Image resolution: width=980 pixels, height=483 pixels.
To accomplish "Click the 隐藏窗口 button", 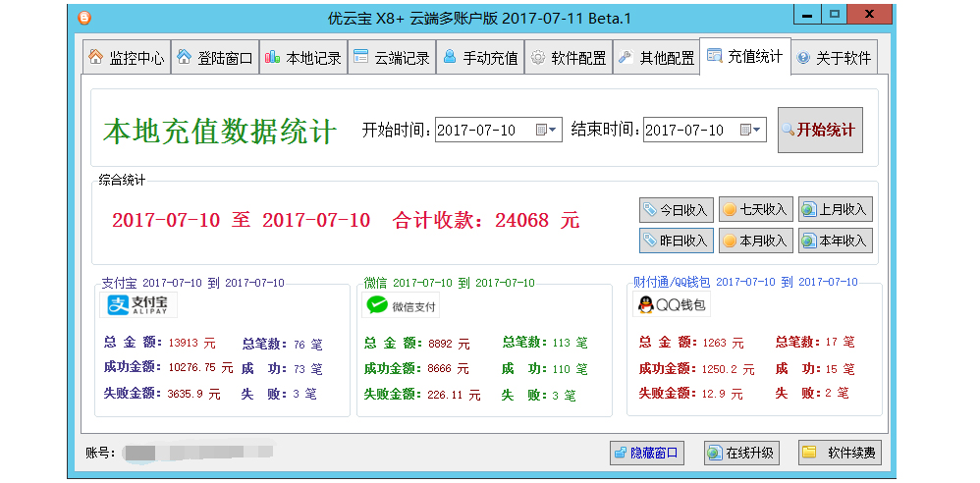I will (647, 453).
